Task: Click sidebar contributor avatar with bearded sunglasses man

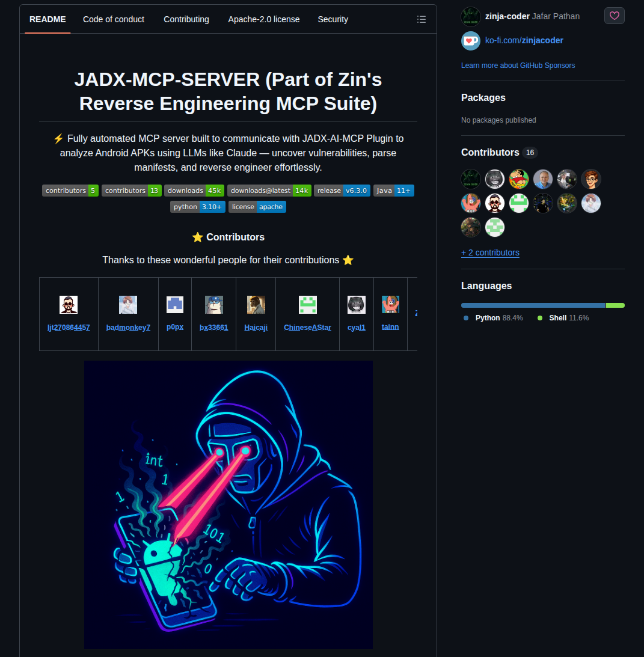Action: (495, 203)
